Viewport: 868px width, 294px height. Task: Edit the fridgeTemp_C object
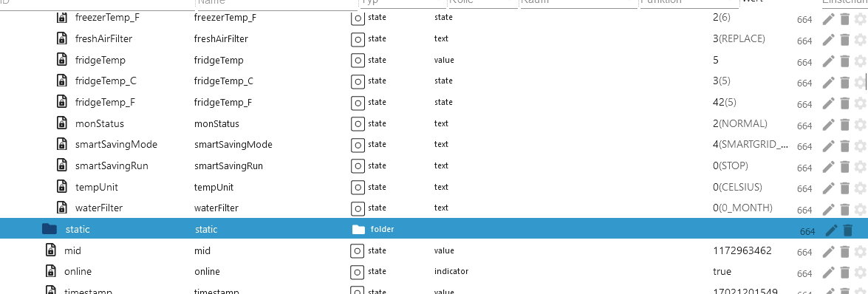click(828, 83)
